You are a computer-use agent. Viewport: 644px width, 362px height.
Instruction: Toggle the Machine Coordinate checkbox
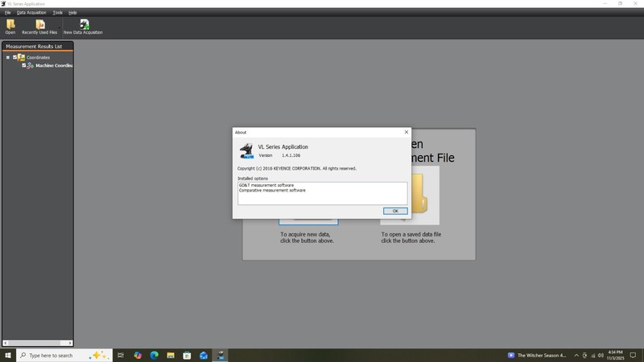[24, 65]
